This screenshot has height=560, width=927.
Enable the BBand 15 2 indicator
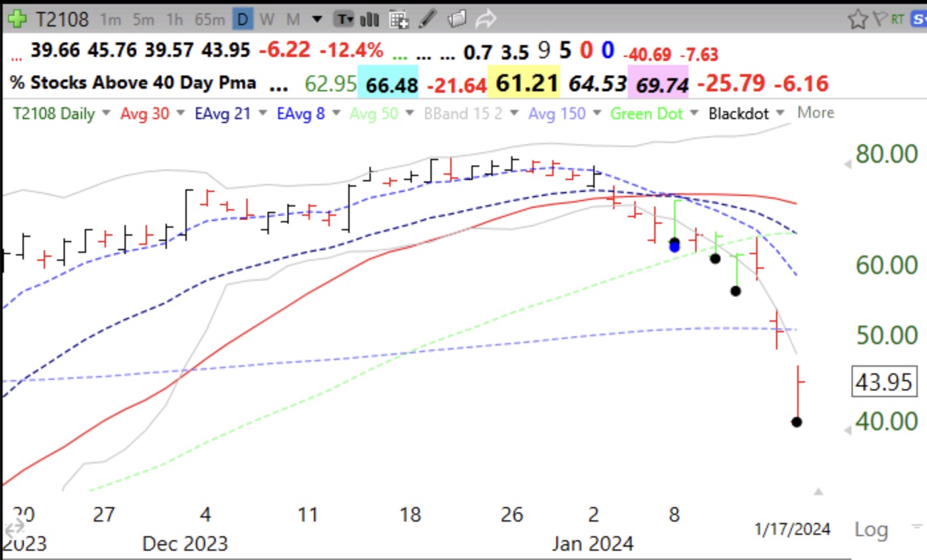click(x=463, y=113)
